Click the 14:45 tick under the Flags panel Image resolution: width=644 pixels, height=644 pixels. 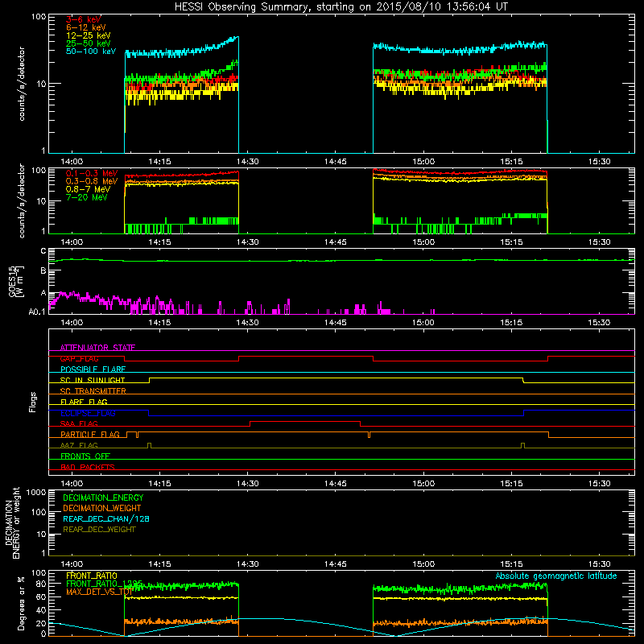336,484
